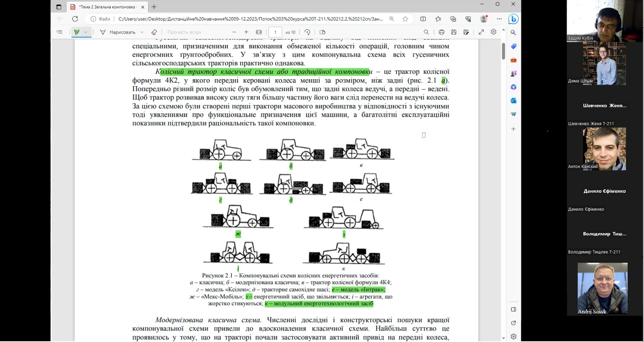Select the eraser tool
Screen dimensions: 644x342
[154, 32]
